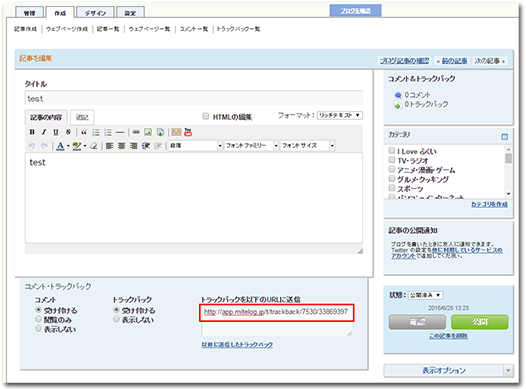Align text left

(x=109, y=146)
